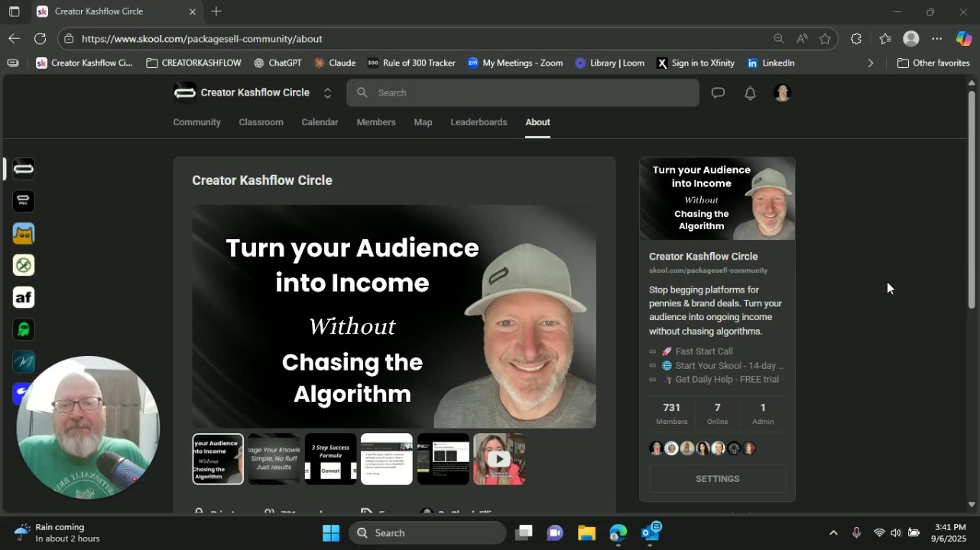The image size is (980, 550).
Task: Open the Library | Loom bookmark
Action: tap(609, 63)
